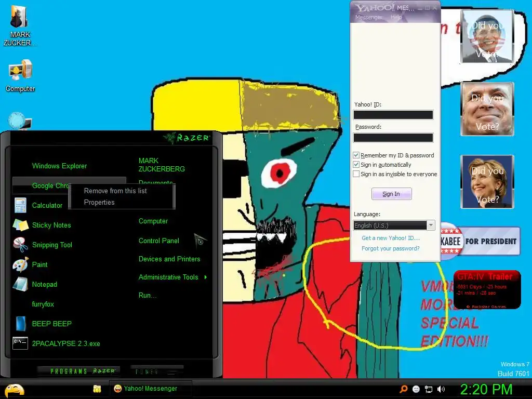The image size is (532, 399).
Task: Click the network globe desktop icon
Action: 20,121
